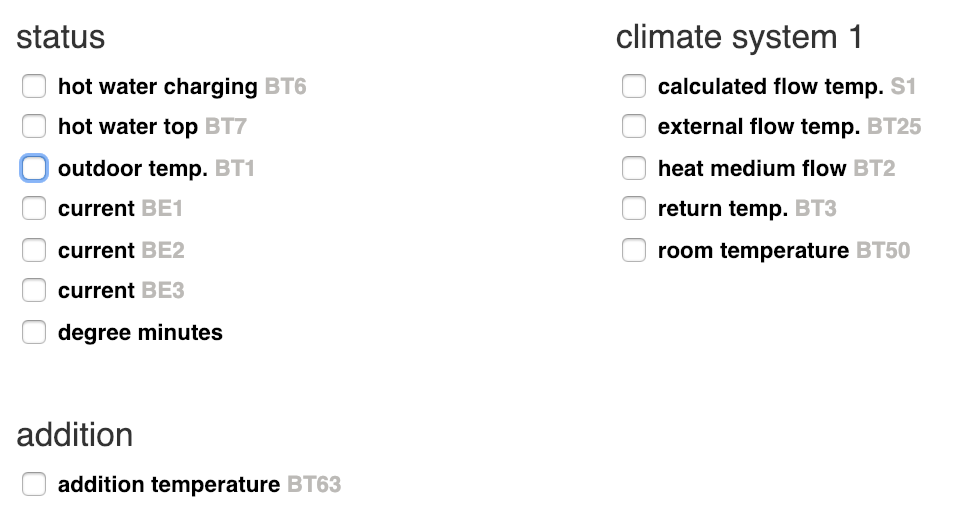Toggle the current BE2 checkbox
The width and height of the screenshot is (960, 522).
click(34, 250)
